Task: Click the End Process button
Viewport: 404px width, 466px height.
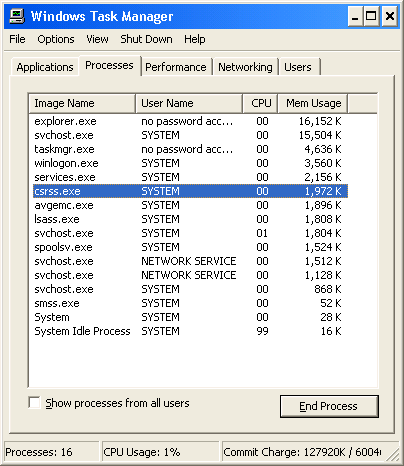Action: (329, 406)
